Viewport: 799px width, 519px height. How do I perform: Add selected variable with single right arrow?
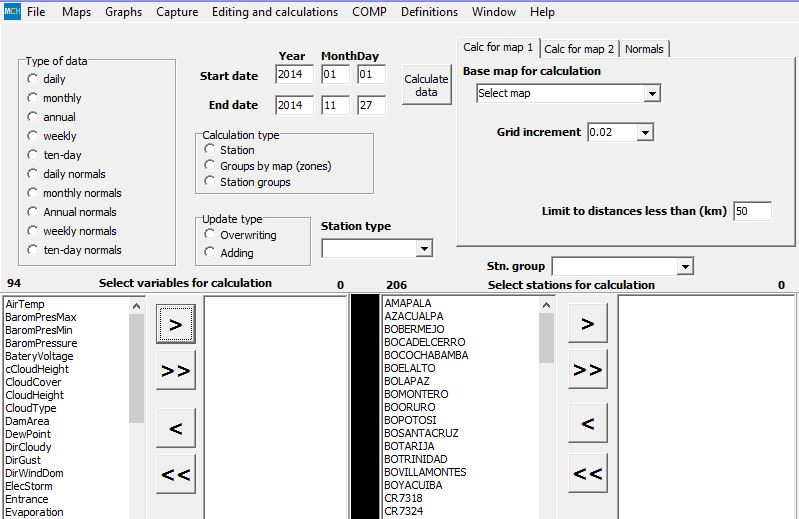175,324
